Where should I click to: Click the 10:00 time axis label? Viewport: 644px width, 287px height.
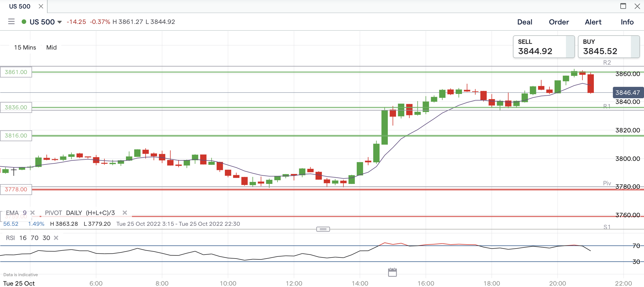pyautogui.click(x=228, y=283)
